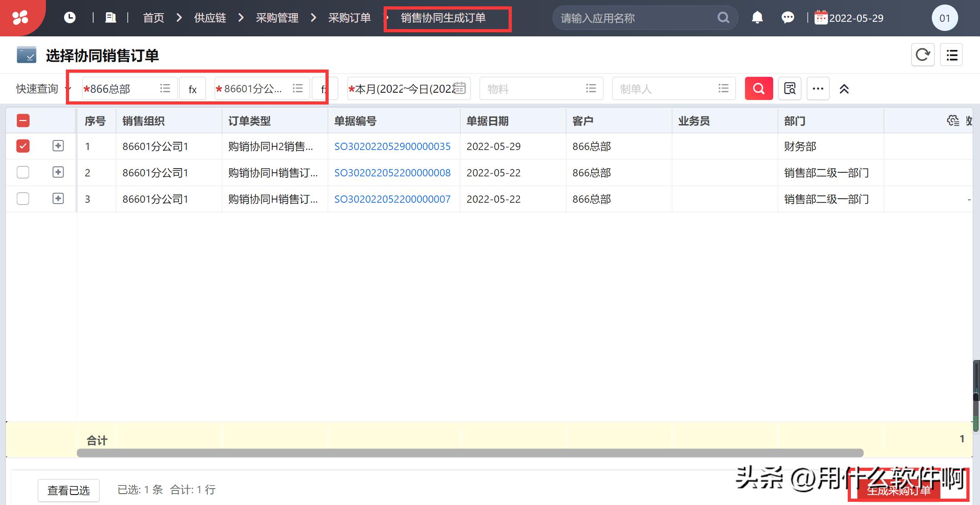Select 采购管理 in the breadcrumb menu
980x505 pixels.
[277, 18]
